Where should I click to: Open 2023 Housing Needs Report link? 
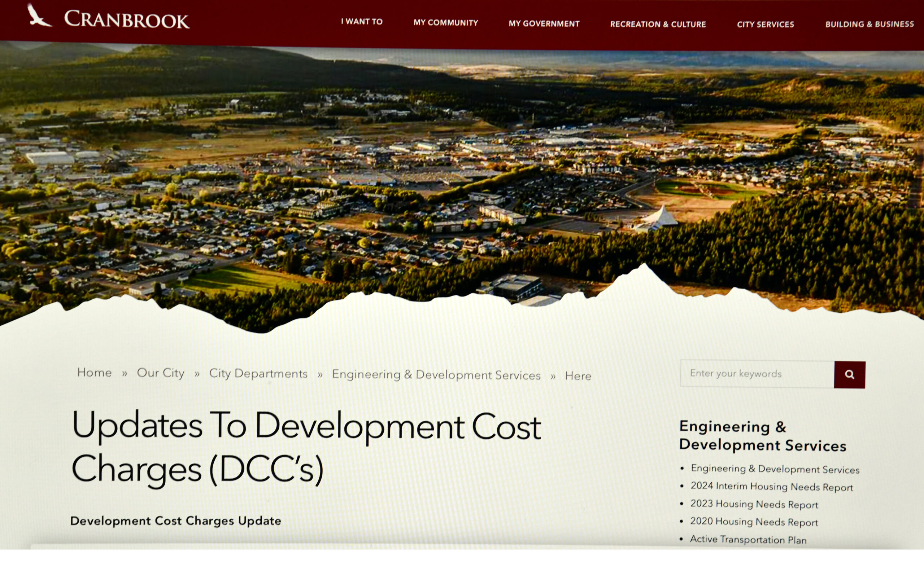[x=754, y=504]
